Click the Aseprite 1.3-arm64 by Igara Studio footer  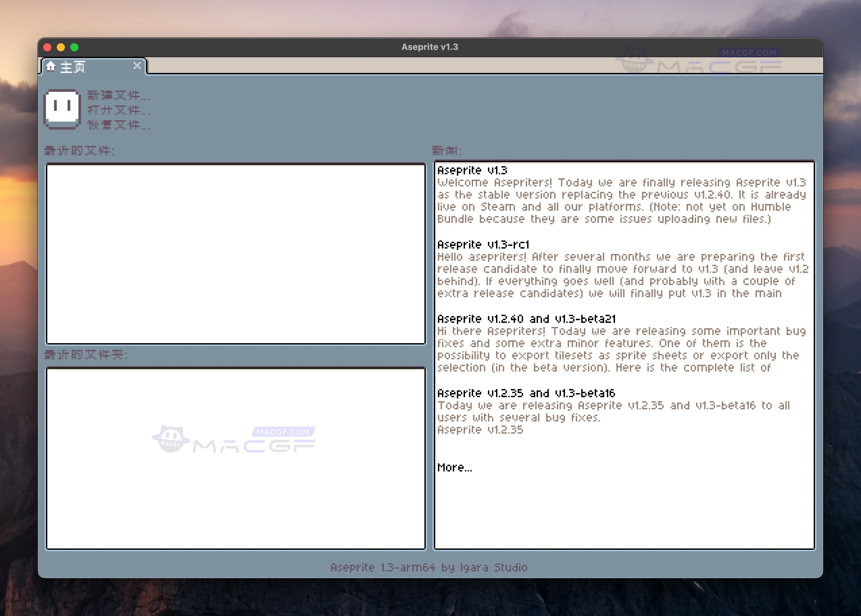click(x=429, y=567)
